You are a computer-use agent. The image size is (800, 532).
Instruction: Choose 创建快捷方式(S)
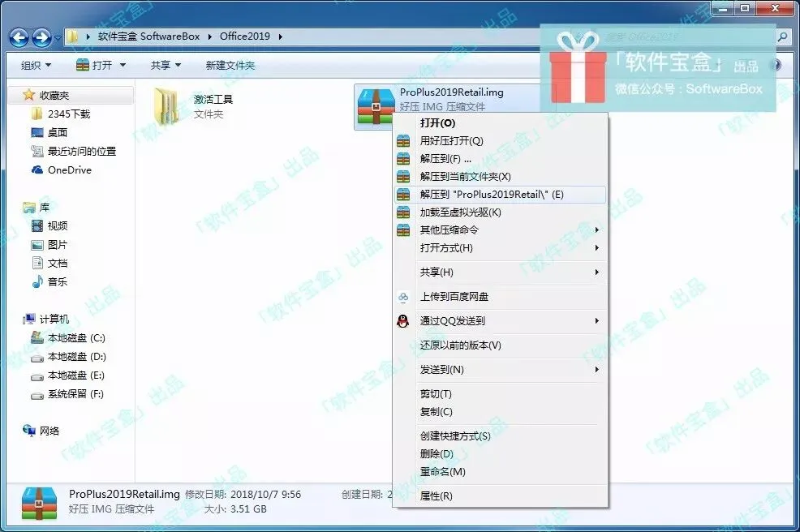coord(501,436)
